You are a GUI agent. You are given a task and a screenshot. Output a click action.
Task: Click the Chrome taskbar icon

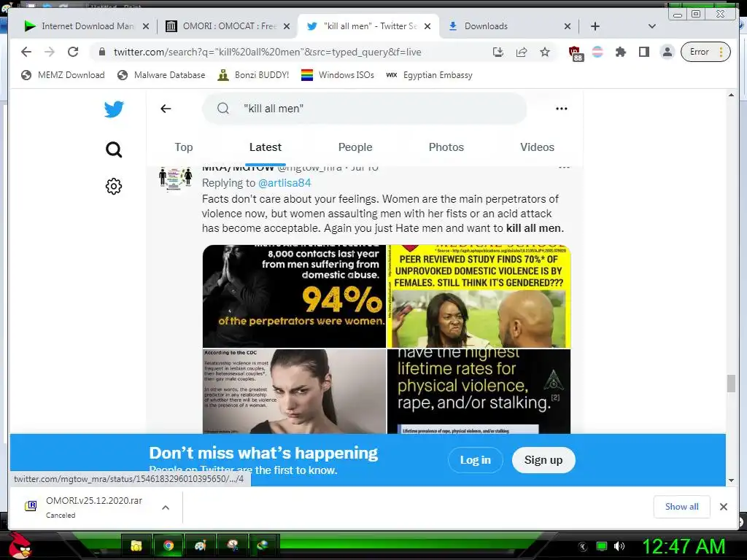(169, 545)
